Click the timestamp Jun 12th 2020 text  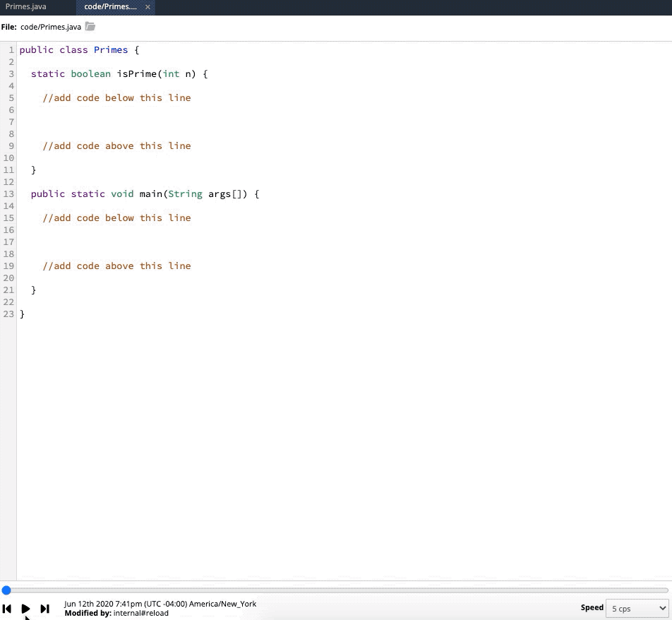click(x=160, y=604)
